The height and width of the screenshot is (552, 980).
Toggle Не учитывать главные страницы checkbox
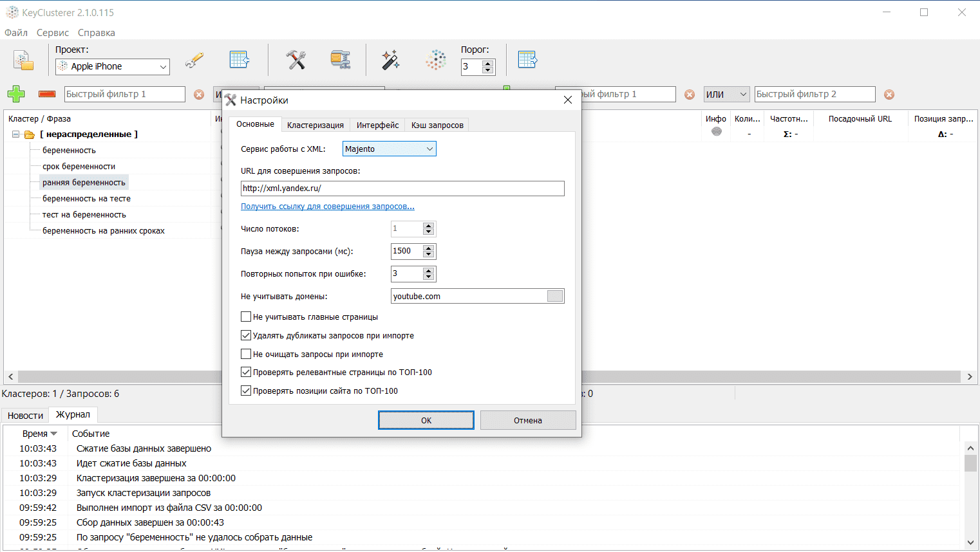pos(246,317)
